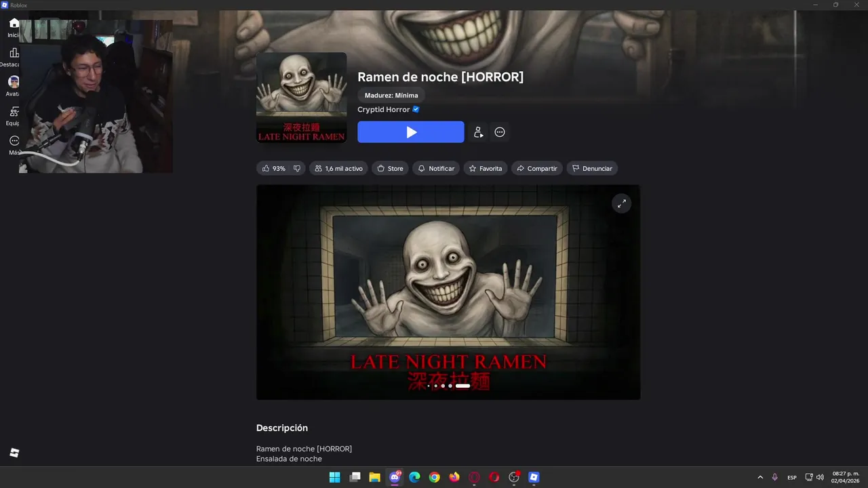Dislike the game with thumbs down
This screenshot has height=488, width=868.
[297, 168]
